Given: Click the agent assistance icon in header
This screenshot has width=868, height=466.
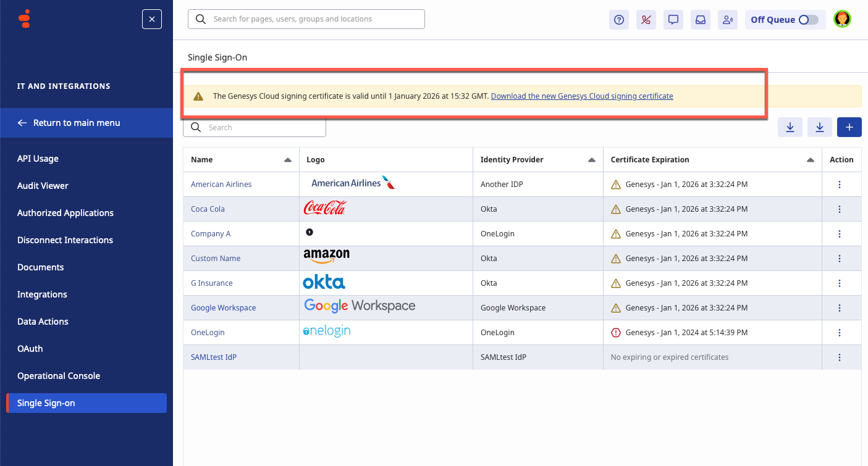Looking at the screenshot, I should [x=728, y=20].
